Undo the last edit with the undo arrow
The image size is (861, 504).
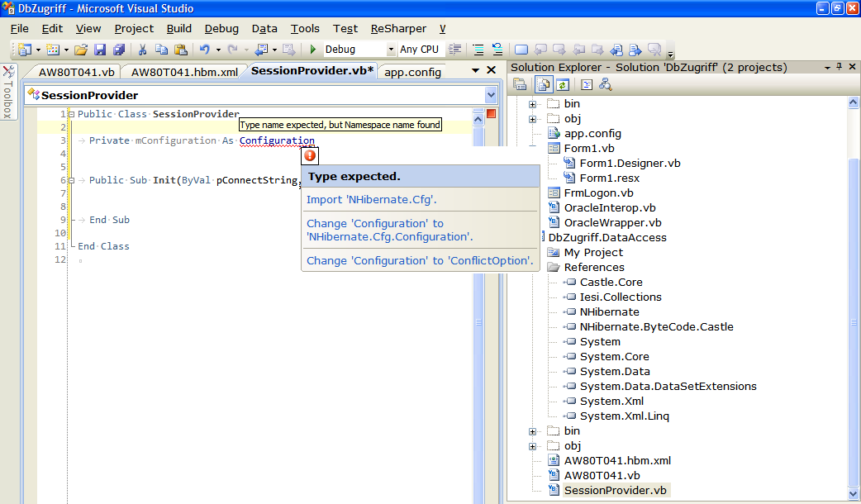click(204, 50)
